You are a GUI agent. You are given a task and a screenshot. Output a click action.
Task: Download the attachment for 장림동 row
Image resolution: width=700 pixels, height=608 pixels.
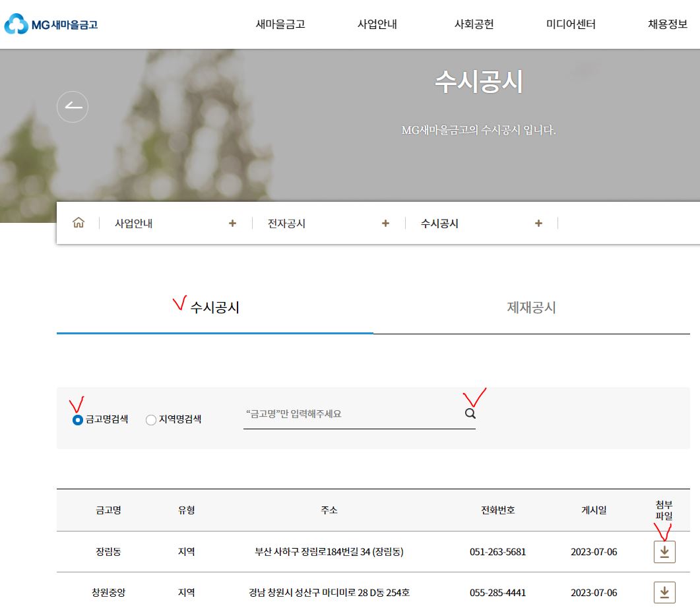[x=664, y=552]
